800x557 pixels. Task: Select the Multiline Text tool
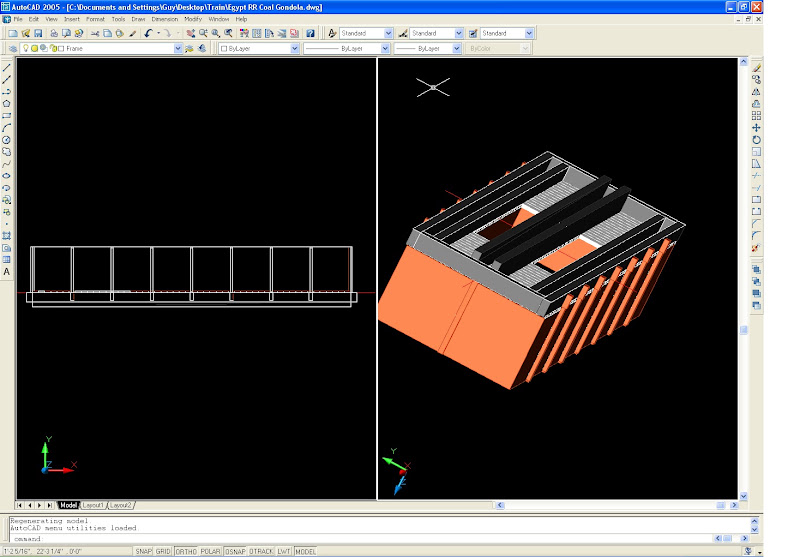click(x=7, y=272)
